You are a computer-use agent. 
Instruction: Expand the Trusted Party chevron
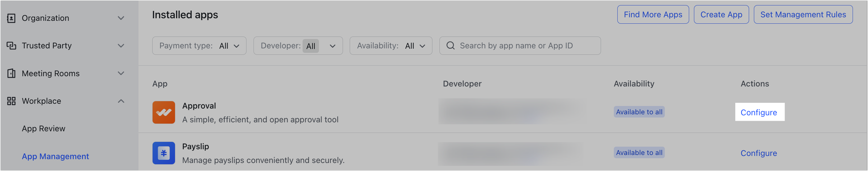pos(121,46)
